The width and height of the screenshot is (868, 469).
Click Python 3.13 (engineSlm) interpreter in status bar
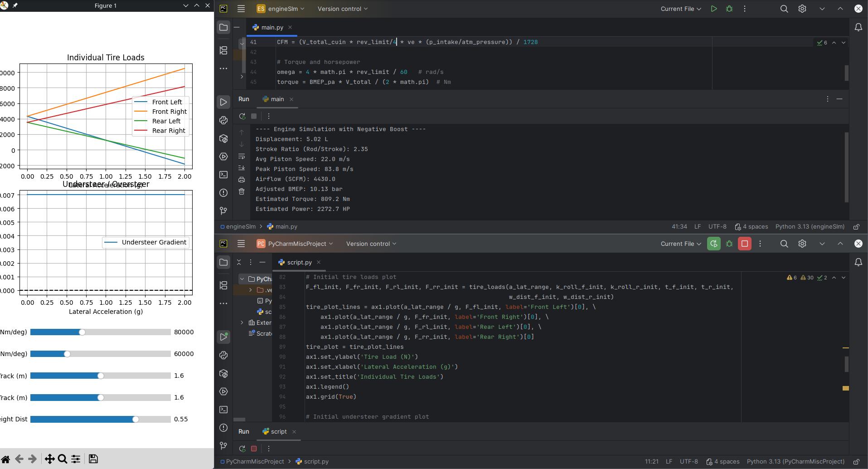(810, 227)
